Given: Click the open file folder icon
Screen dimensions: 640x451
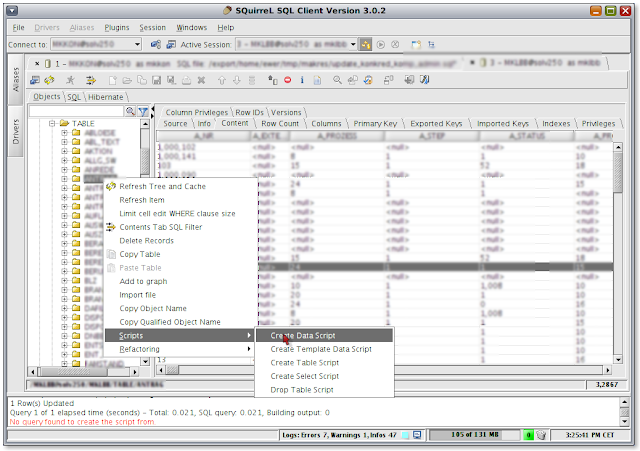Looking at the screenshot, I should (x=127, y=80).
